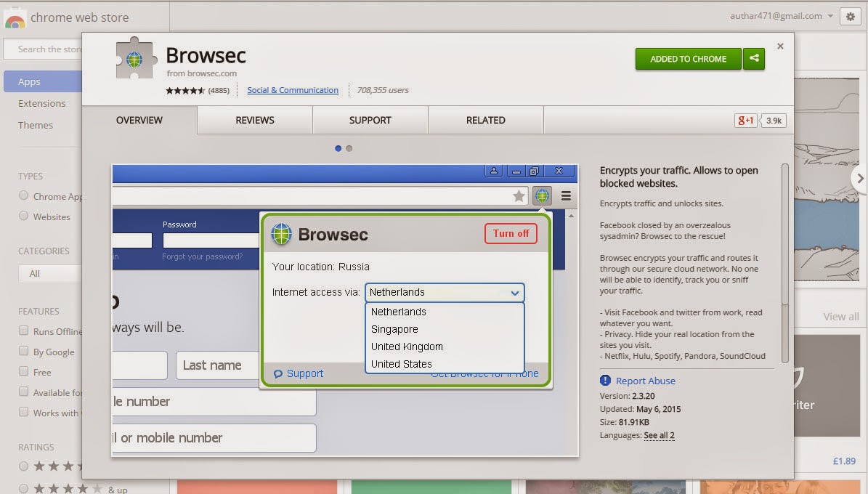
Task: Click the star rating next to (4885)
Action: [185, 90]
